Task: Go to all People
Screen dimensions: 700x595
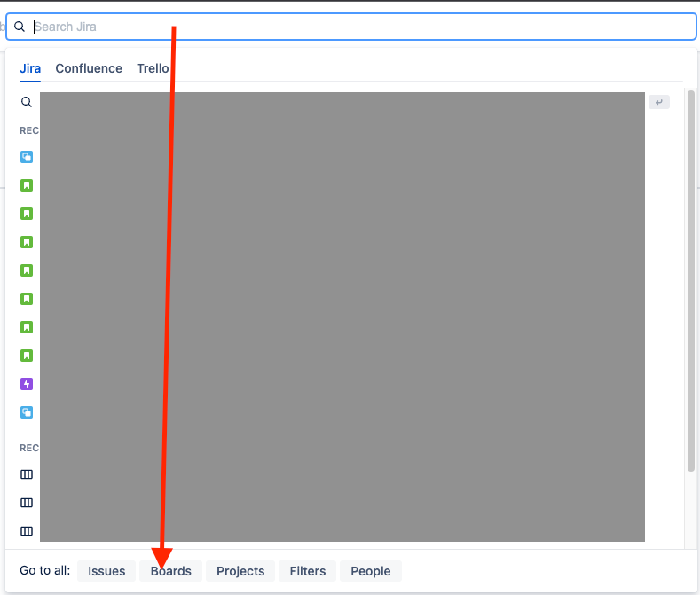Action: 371,571
